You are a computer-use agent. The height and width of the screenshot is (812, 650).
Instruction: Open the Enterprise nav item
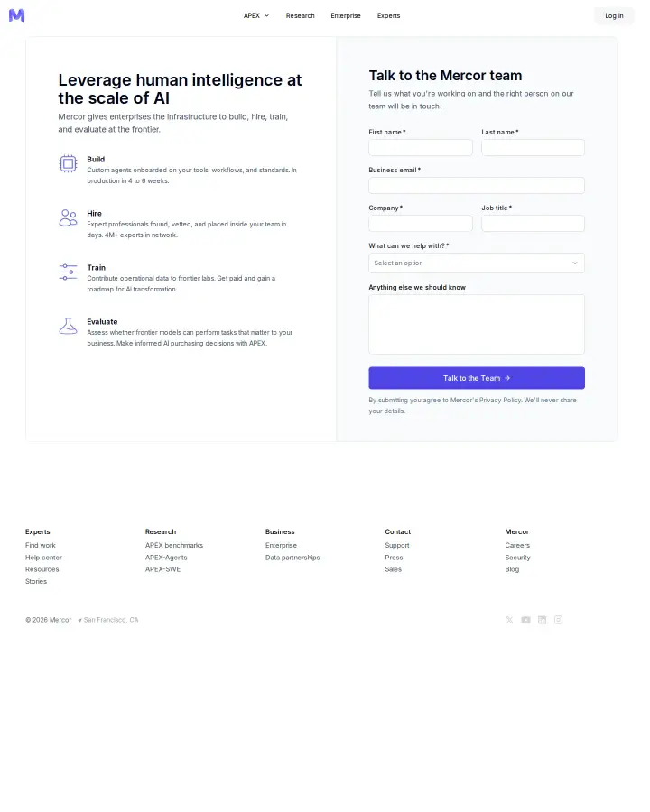pos(346,15)
